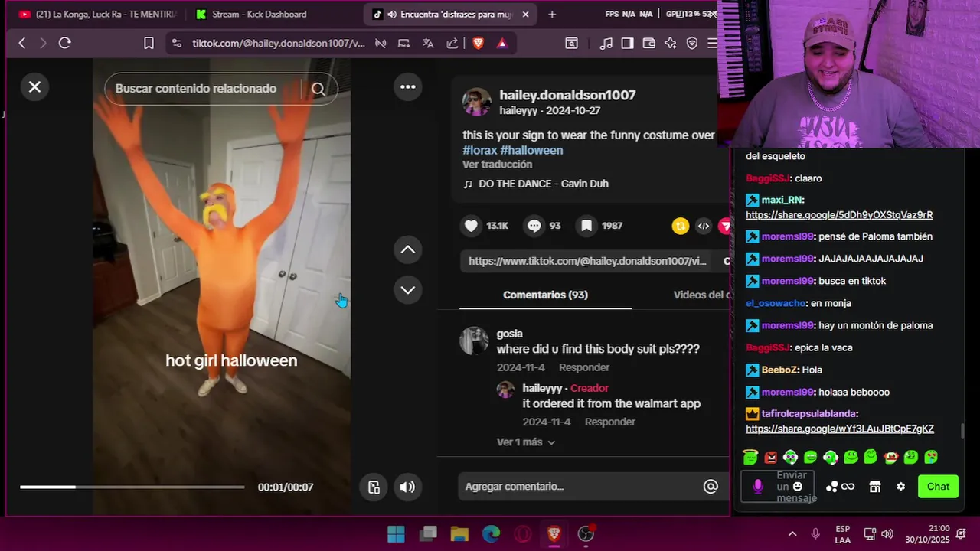The height and width of the screenshot is (551, 980).
Task: Open tafirolcapsulablanda's share.google chat link
Action: (x=840, y=429)
